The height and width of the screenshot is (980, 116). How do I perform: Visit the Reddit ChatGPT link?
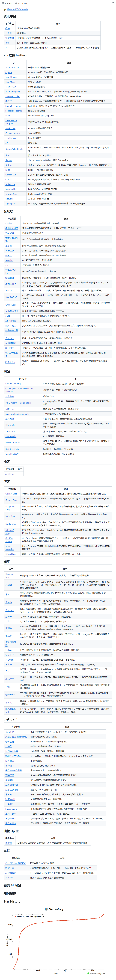click(x=13, y=443)
